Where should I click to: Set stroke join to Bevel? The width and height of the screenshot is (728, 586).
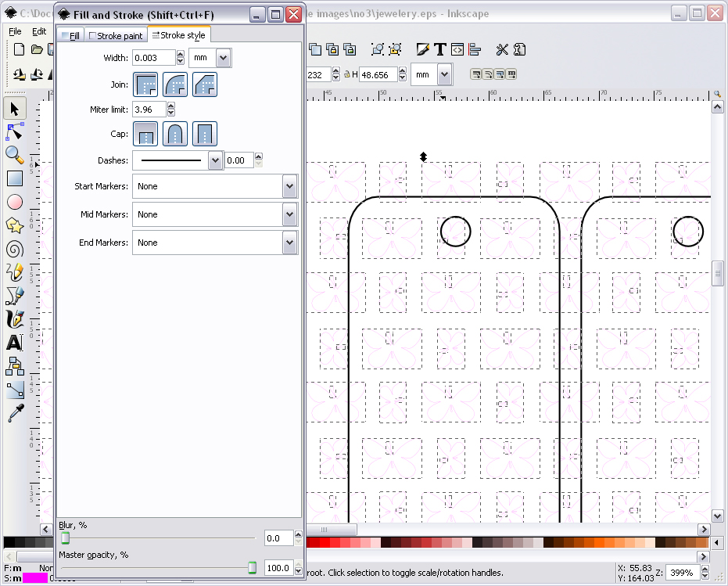[205, 84]
